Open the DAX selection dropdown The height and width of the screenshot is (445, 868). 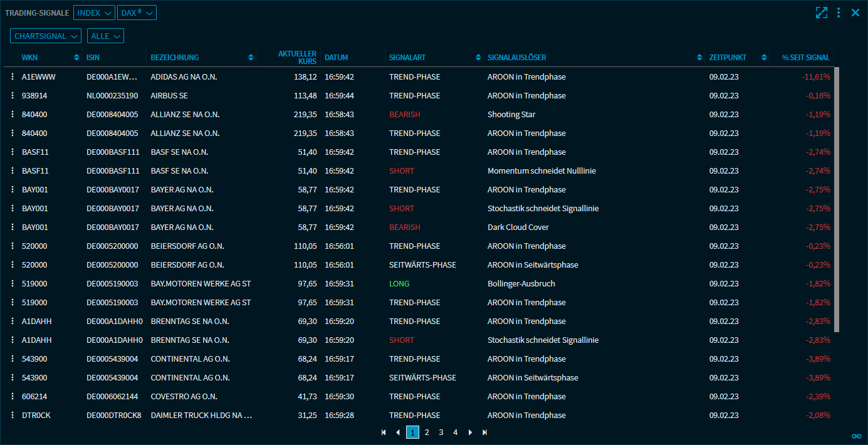(137, 13)
